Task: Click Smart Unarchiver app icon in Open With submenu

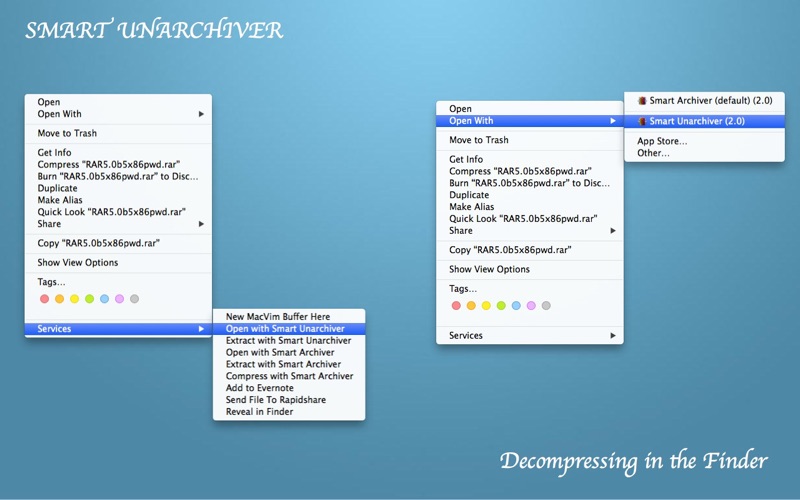Action: tap(642, 121)
